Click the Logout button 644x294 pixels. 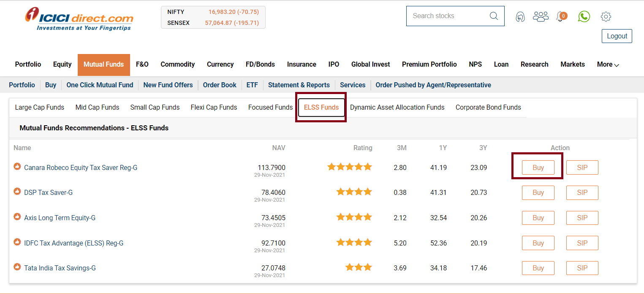pos(617,36)
